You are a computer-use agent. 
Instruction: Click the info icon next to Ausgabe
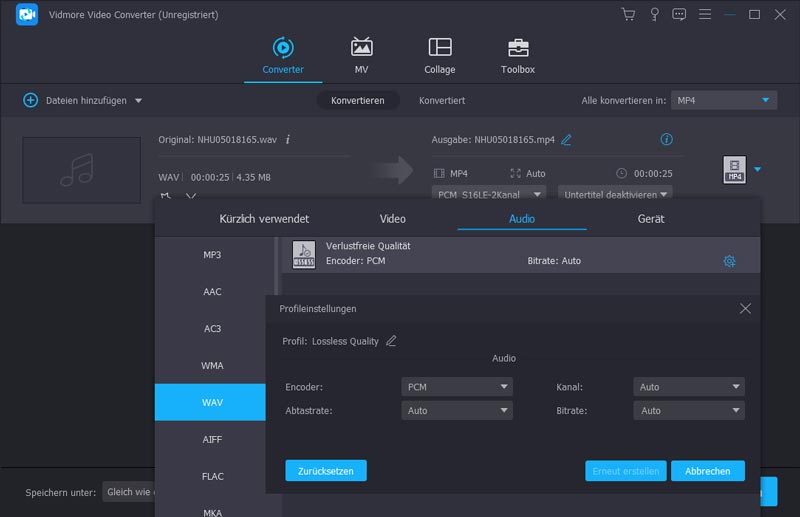667,140
